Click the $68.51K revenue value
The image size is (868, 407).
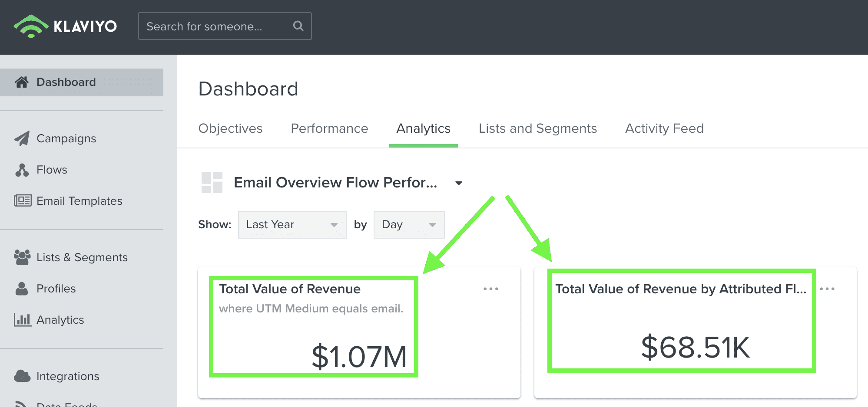point(696,347)
